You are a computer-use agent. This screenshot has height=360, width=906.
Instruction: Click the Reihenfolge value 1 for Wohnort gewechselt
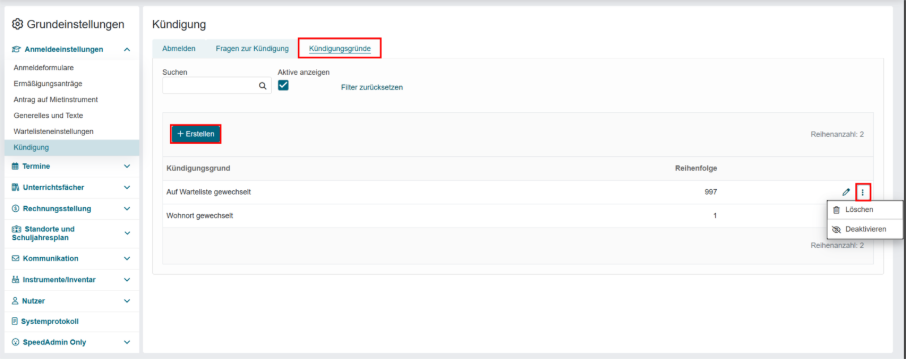click(715, 216)
